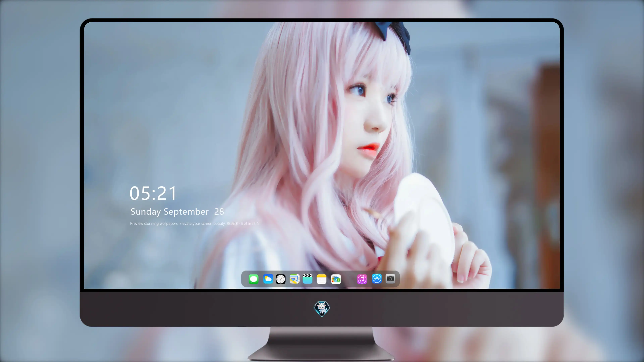Open the Videos clapperboard app in the dock

click(308, 279)
